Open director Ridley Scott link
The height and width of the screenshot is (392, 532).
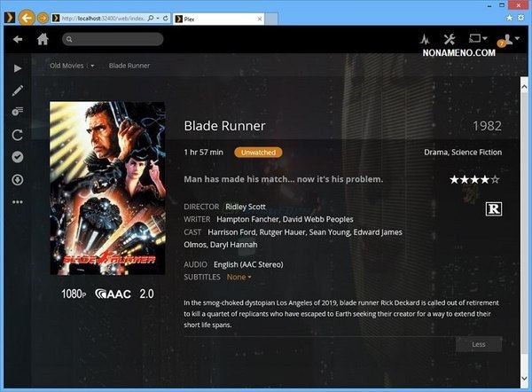coord(246,205)
